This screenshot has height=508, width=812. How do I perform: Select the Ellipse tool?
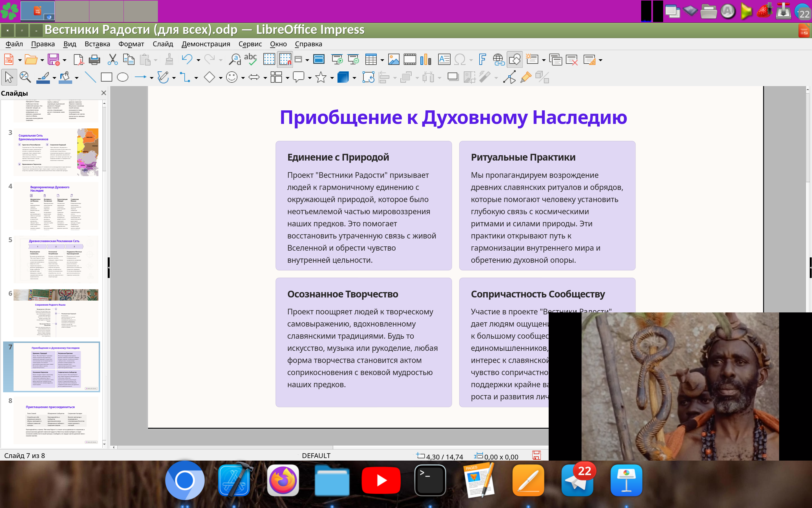tap(122, 77)
